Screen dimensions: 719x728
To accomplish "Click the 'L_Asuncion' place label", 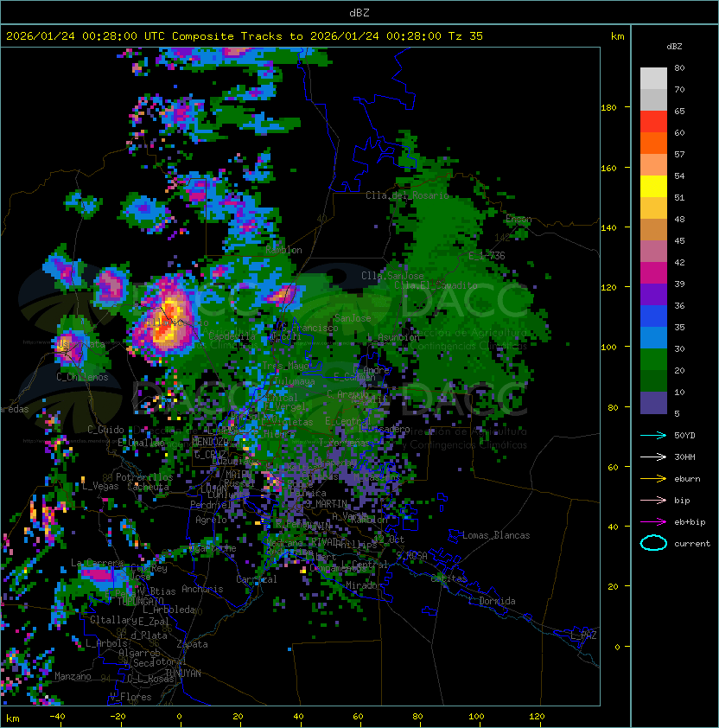I will click(393, 337).
